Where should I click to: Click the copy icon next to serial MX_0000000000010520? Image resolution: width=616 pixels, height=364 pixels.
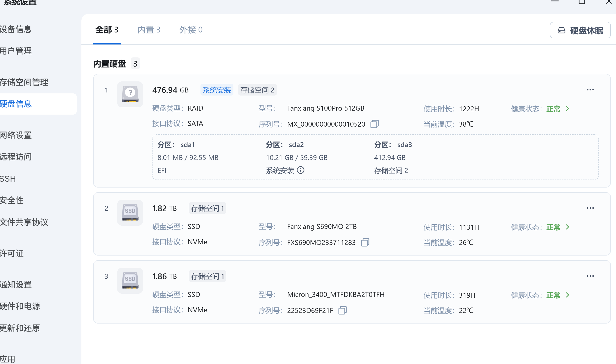(x=374, y=124)
